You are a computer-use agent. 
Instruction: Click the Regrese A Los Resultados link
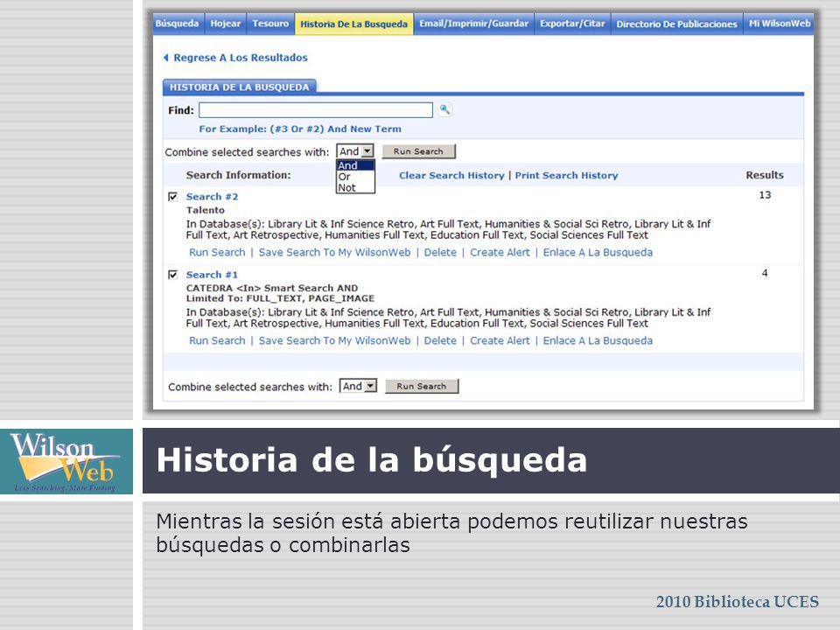241,58
